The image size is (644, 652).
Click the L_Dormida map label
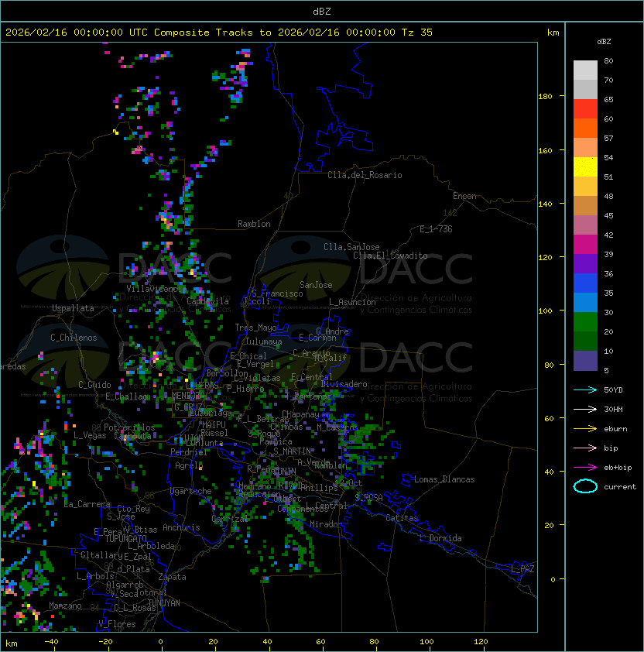440,538
